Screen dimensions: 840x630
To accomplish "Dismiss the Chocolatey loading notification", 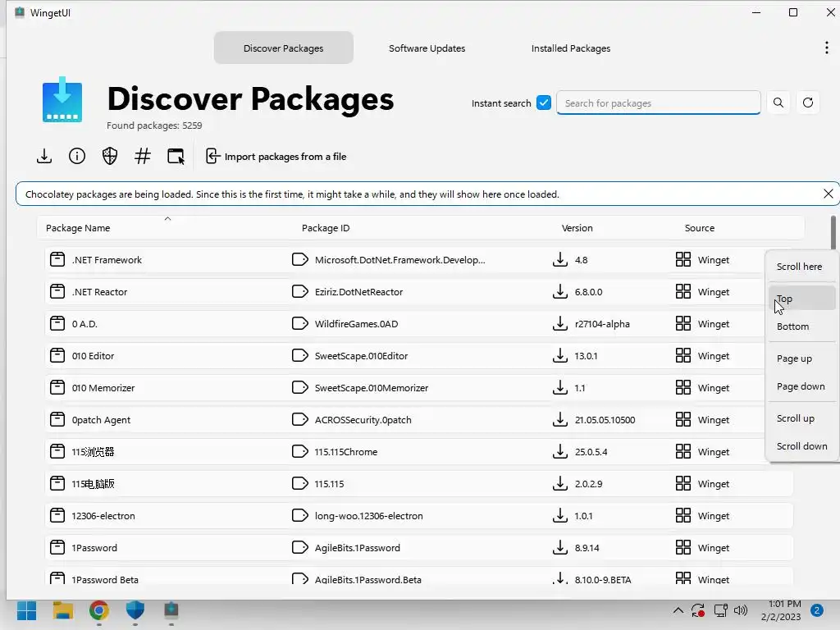I will pyautogui.click(x=829, y=194).
